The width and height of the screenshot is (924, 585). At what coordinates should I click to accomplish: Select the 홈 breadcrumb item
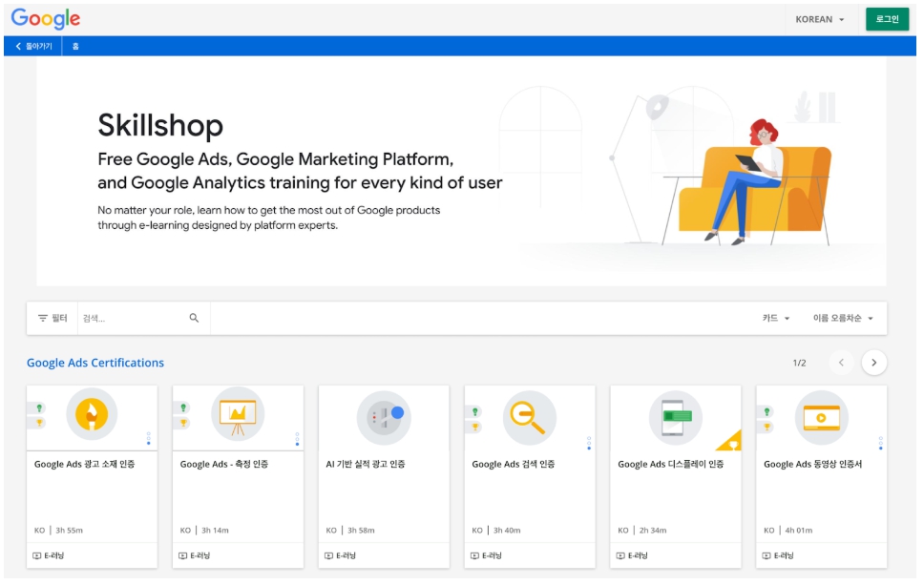tap(75, 46)
